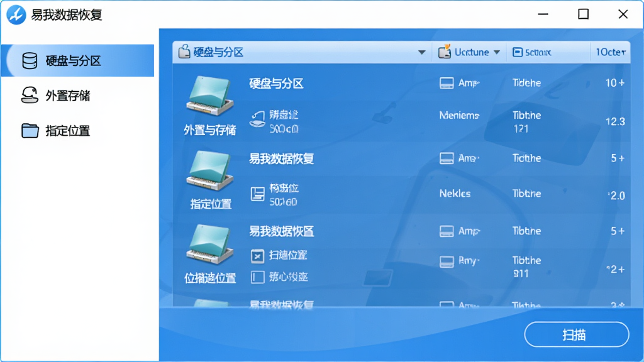The image size is (644, 362).
Task: Toggle the empty checkbox below 扫描位置
Action: coord(257,277)
